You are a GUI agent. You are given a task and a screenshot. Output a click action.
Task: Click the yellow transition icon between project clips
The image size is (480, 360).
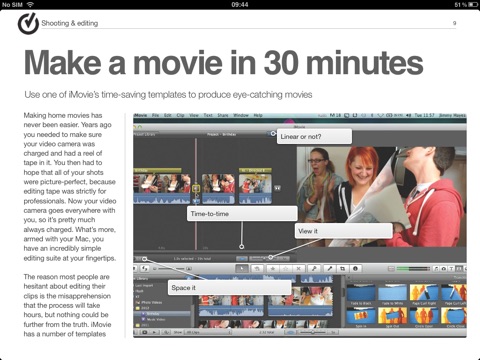(x=196, y=188)
